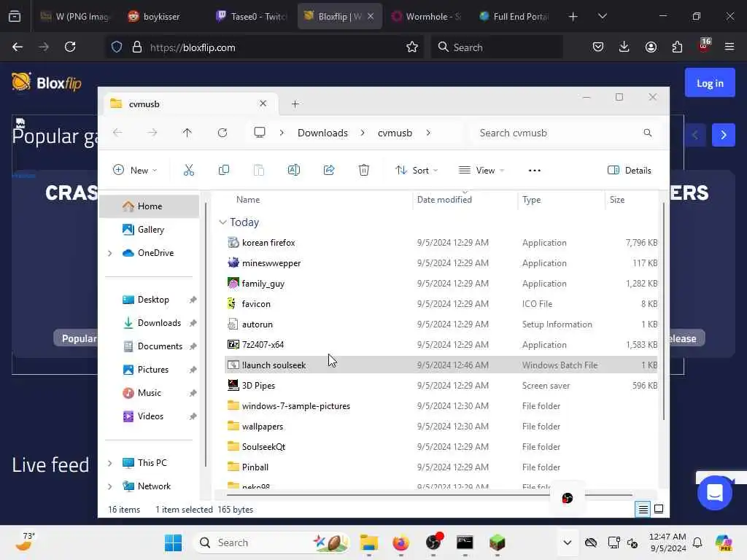
Task: Select the korean firefox file
Action: tap(441, 243)
